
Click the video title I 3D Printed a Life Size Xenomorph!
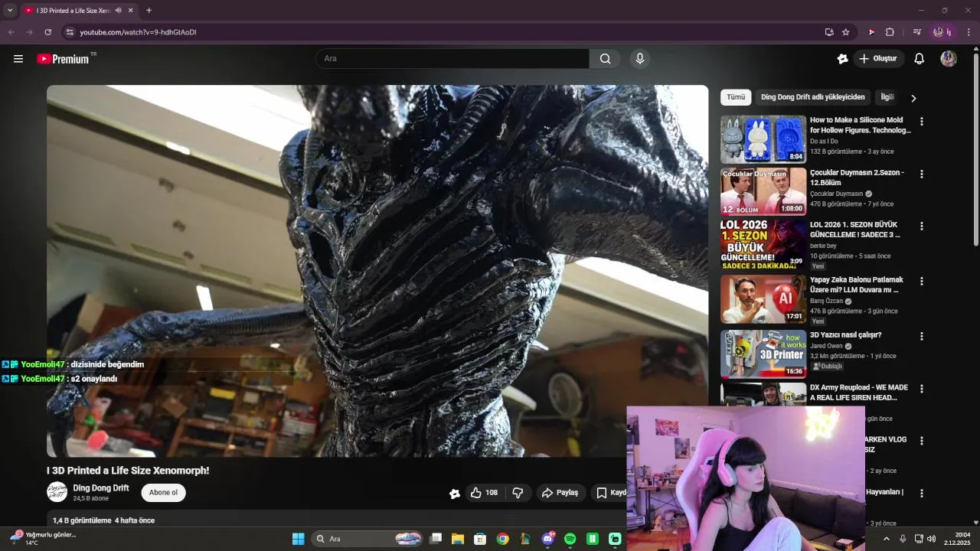[x=128, y=471]
